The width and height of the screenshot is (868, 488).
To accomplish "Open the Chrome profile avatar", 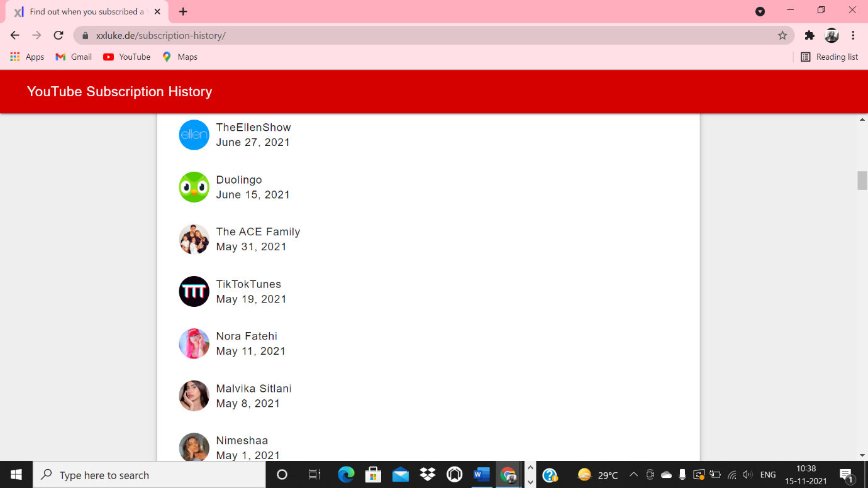I will pyautogui.click(x=832, y=35).
